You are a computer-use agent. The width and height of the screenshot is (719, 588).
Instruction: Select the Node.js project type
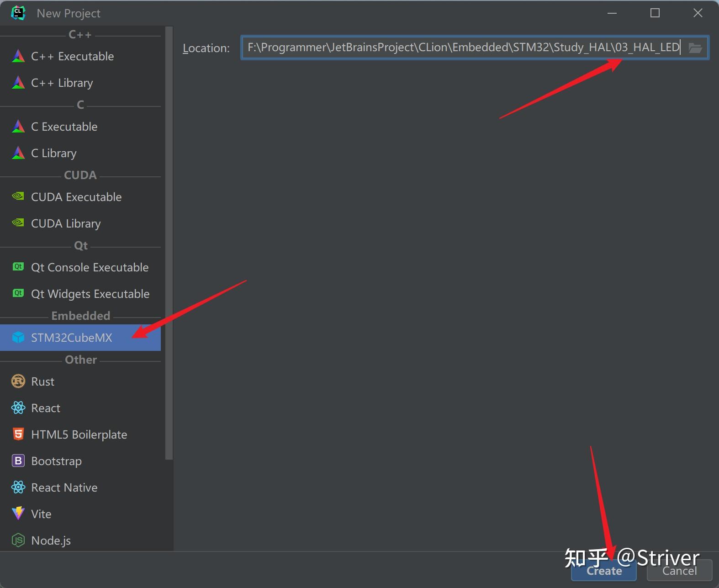coord(80,540)
